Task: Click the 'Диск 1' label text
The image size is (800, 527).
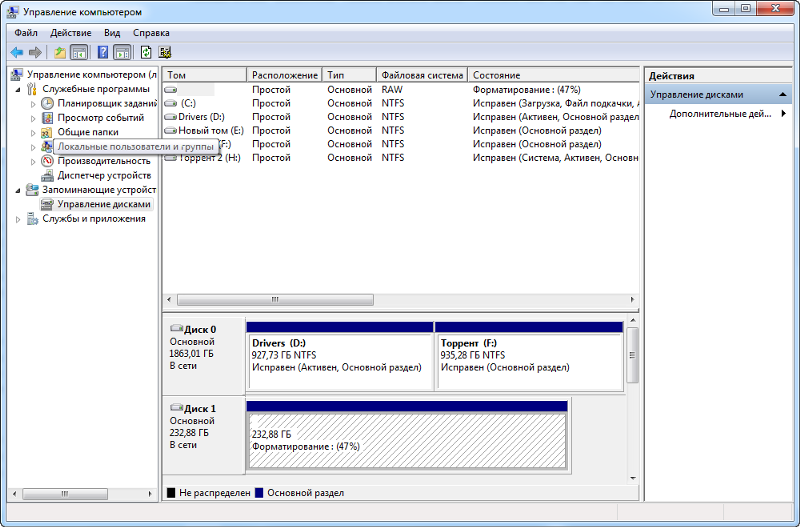Action: 200,409
